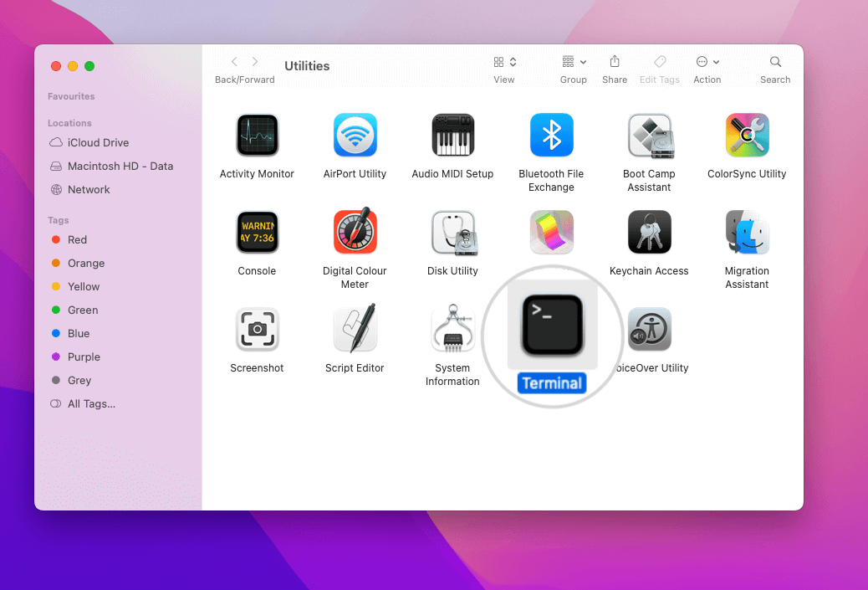The height and width of the screenshot is (590, 868).
Task: Go back to the previous folder
Action: coord(234,61)
